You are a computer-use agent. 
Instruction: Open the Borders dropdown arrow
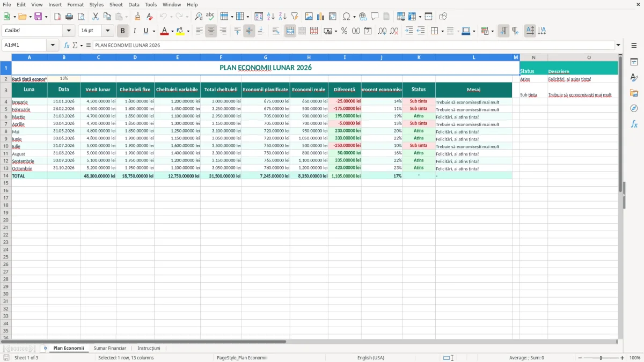(x=442, y=31)
